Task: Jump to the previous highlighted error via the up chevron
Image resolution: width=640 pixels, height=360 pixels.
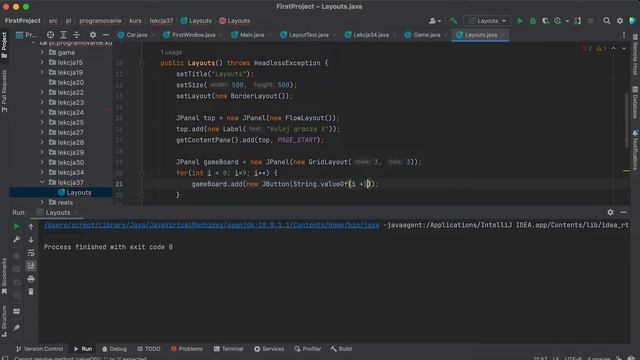Action: pos(613,49)
